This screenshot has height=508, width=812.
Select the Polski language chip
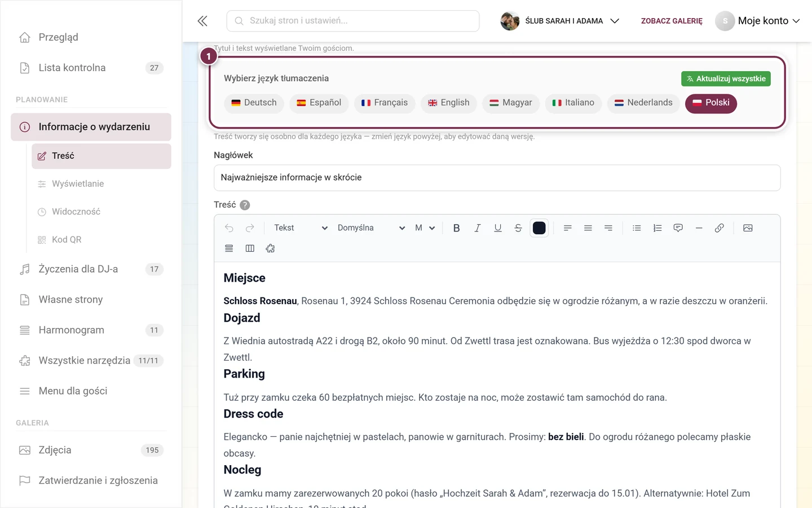pyautogui.click(x=711, y=103)
